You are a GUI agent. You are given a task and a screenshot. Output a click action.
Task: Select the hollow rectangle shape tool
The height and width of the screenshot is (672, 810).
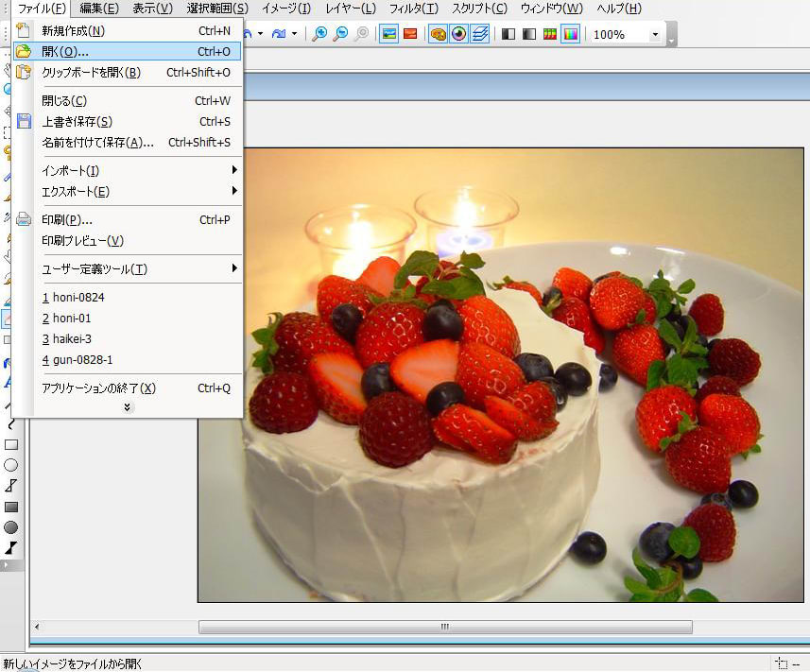11,444
